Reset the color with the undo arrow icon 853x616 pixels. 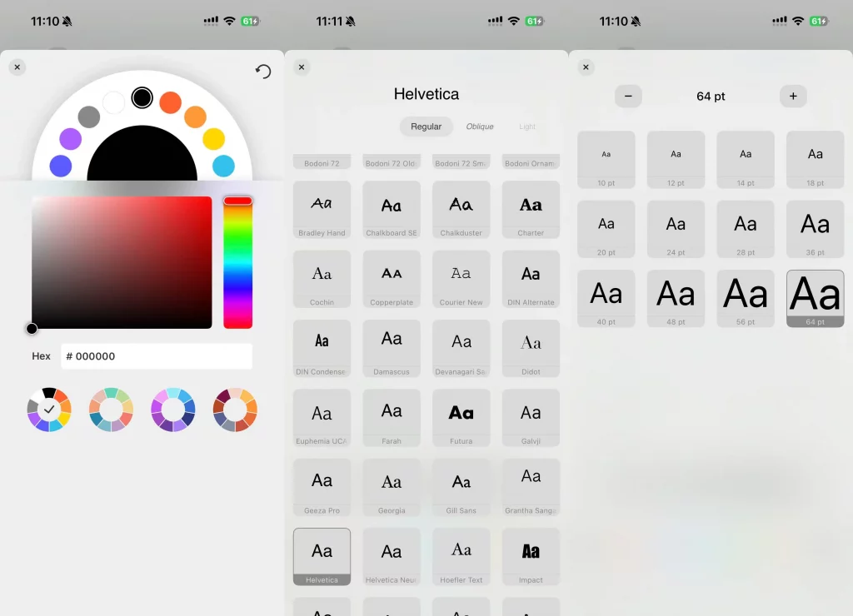(263, 72)
